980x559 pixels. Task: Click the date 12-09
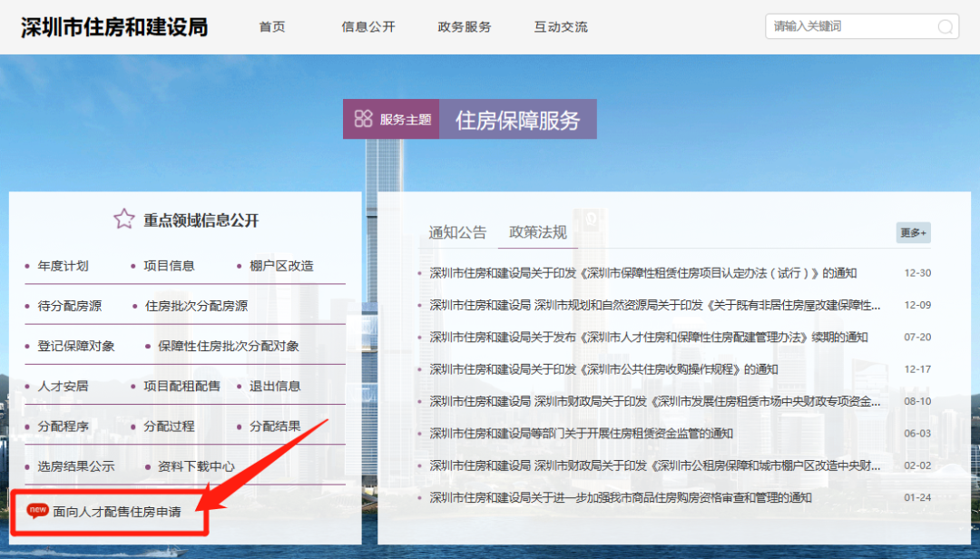917,305
